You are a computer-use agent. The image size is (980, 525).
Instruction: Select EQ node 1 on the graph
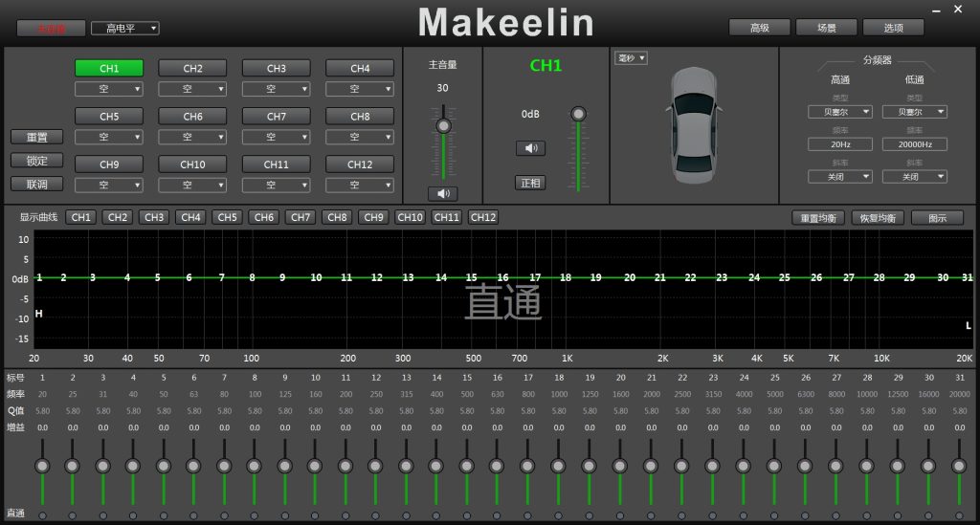click(x=39, y=277)
